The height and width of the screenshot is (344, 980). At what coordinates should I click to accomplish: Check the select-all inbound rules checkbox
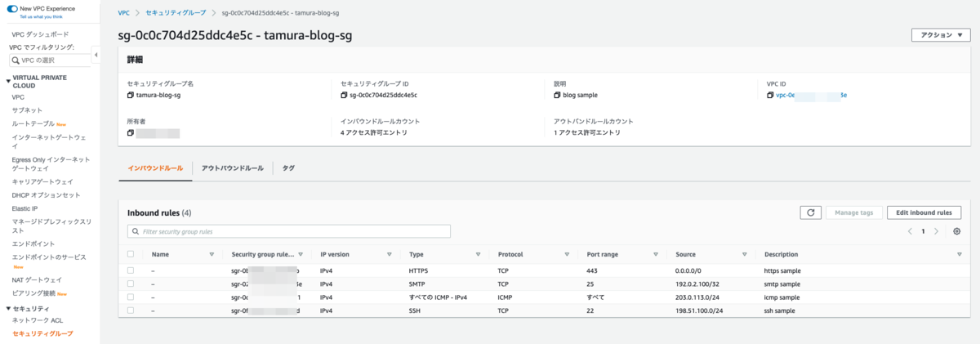131,254
